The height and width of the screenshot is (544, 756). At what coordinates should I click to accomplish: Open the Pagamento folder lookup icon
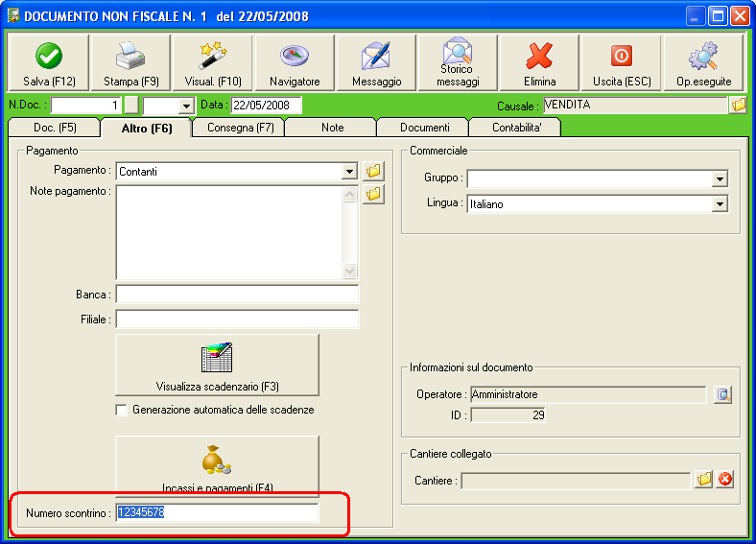373,170
